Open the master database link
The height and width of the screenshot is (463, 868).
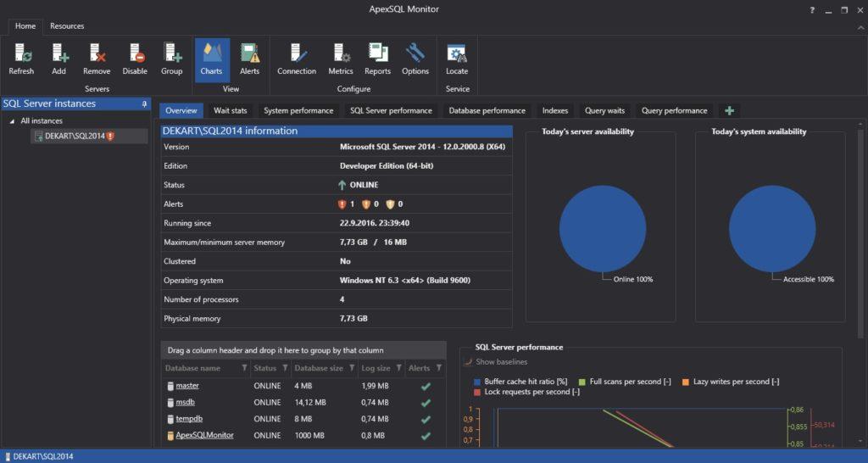tap(187, 386)
